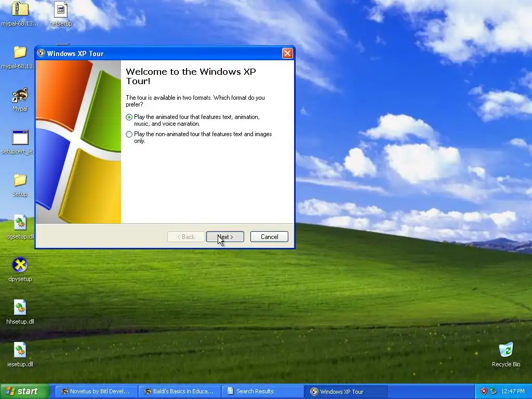Click the Windows flag logo image in dialog

[78, 142]
